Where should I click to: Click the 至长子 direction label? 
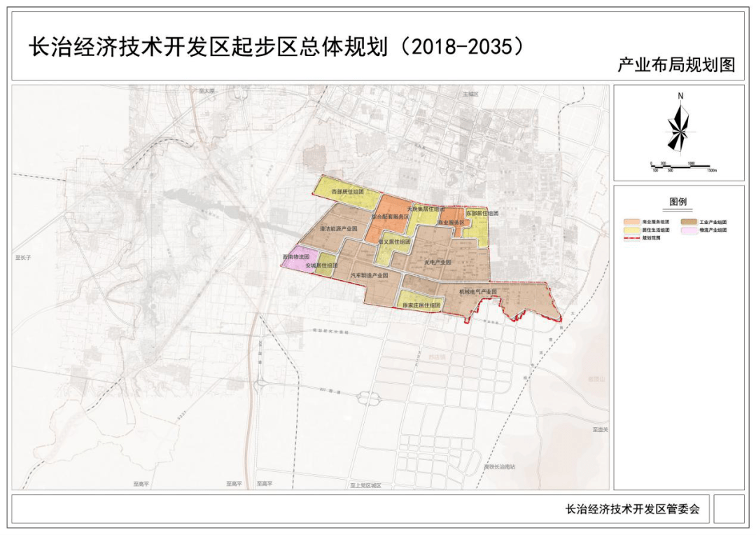click(22, 258)
